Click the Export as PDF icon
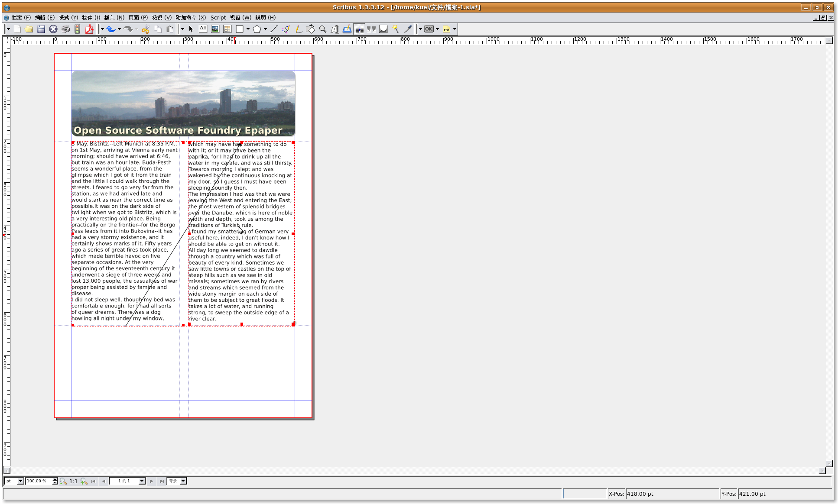The height and width of the screenshot is (504, 838). 89,29
